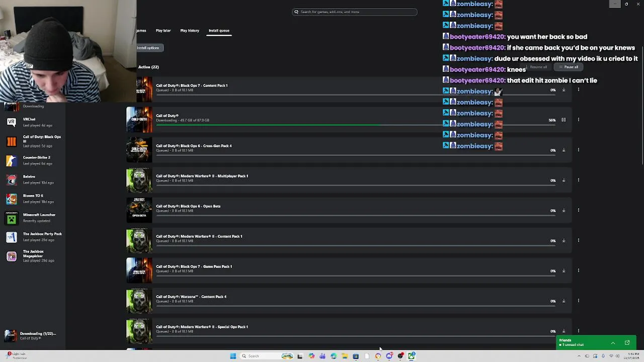Open Counter-Strike 2 in sidebar
644x362 pixels.
coord(33,160)
